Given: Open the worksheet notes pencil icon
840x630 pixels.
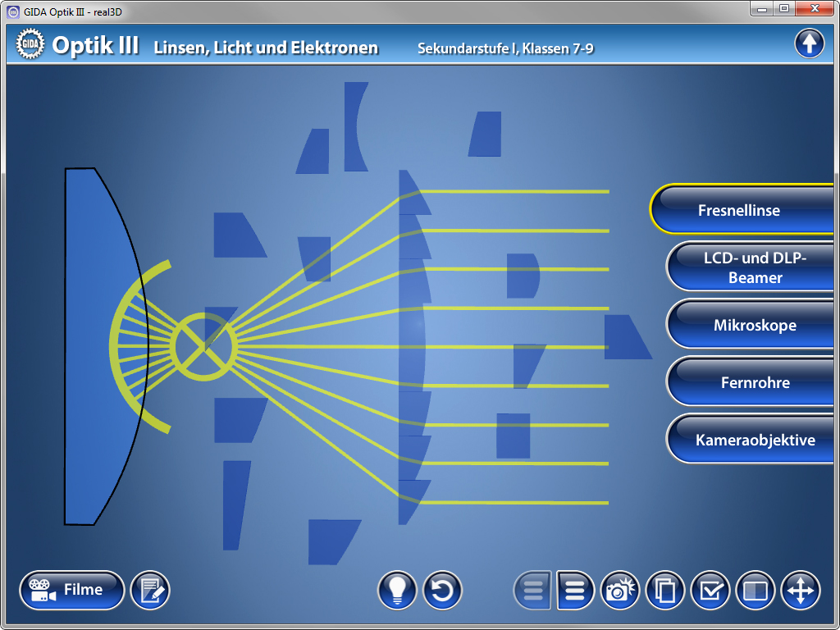Looking at the screenshot, I should (150, 590).
